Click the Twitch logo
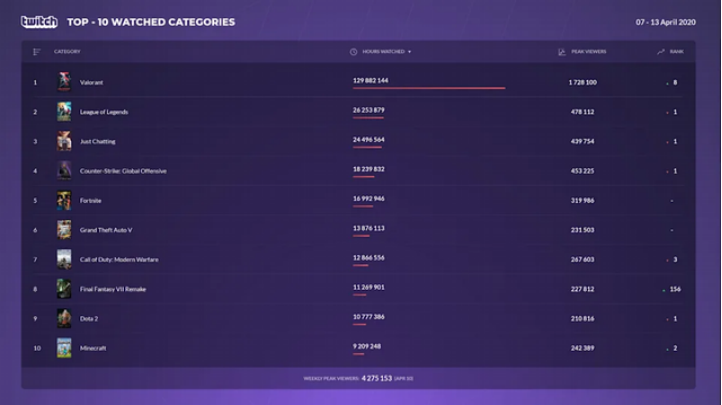 [39, 22]
